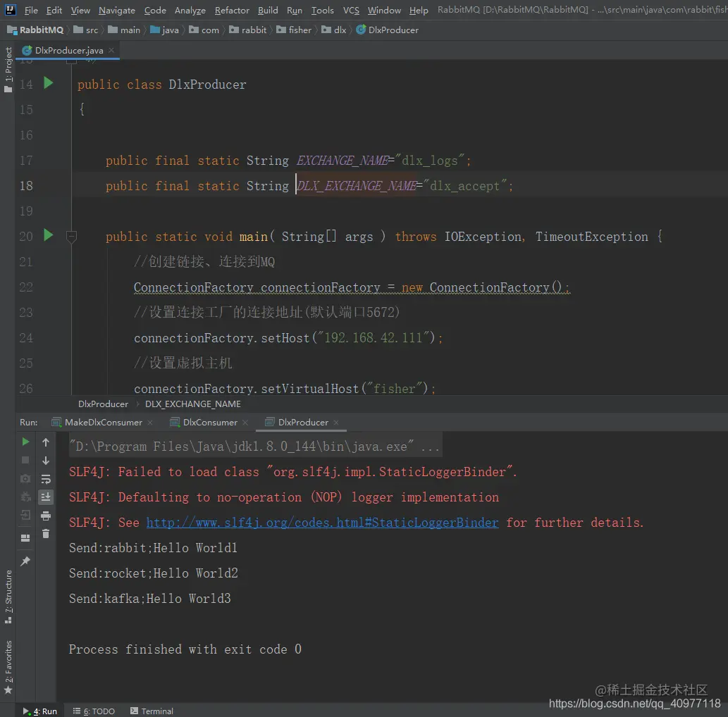Viewport: 728px width, 717px height.
Task: Click the Dump Threads camera icon
Action: pos(25,478)
